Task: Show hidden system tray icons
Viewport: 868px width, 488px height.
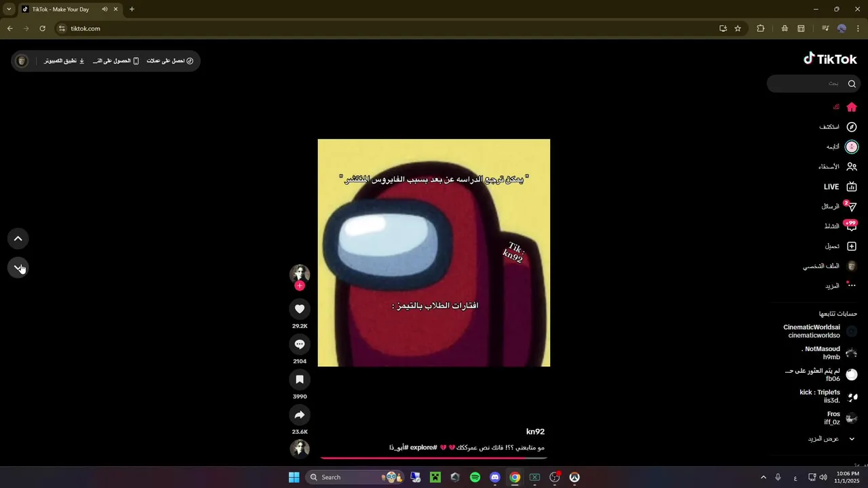Action: (763, 477)
